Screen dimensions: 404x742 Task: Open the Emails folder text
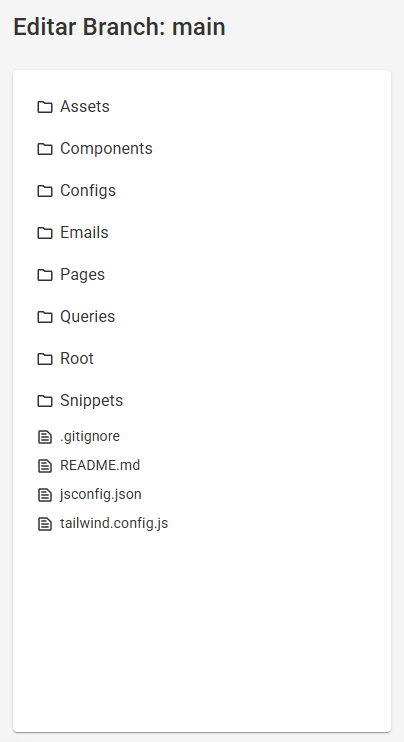click(x=84, y=232)
